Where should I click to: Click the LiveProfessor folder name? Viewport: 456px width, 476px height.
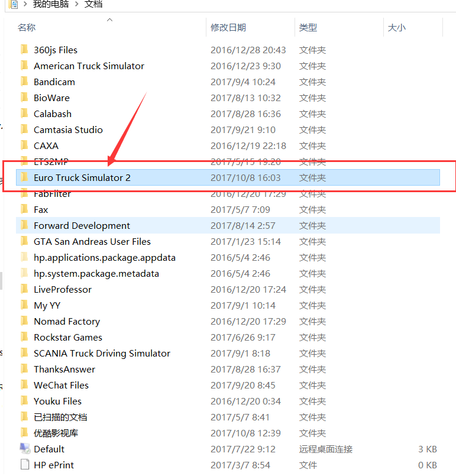point(63,290)
